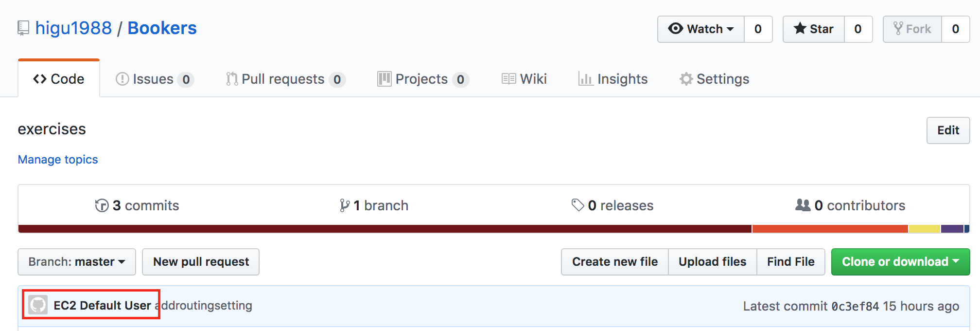This screenshot has width=980, height=331.
Task: Open the Clone or download dropdown
Action: point(900,262)
